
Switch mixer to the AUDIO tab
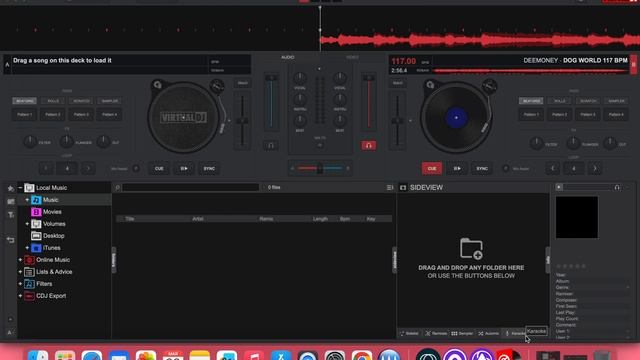(288, 57)
